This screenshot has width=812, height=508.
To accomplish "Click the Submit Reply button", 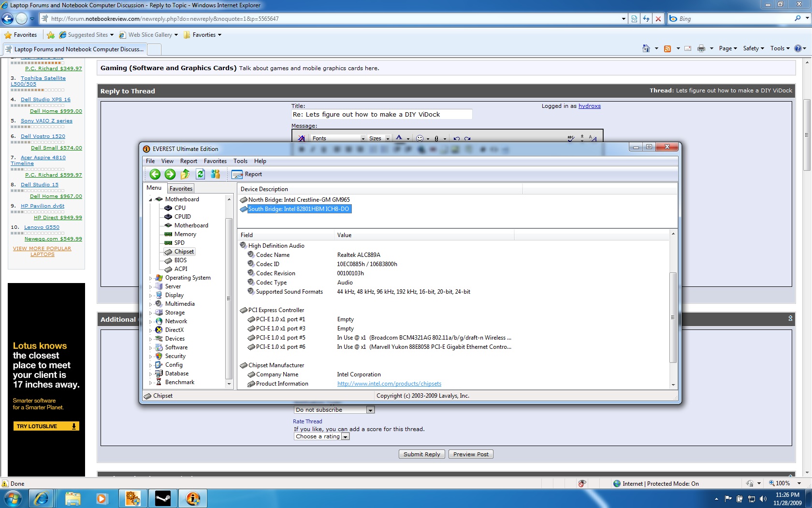I will [421, 454].
